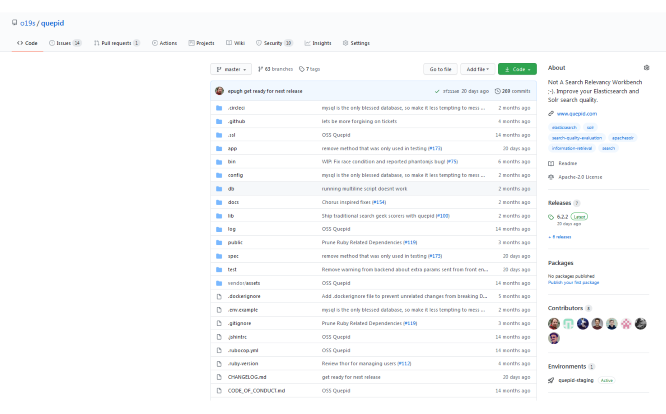Click the .dockerignore file icon
This screenshot has width=666, height=414.
tap(219, 296)
